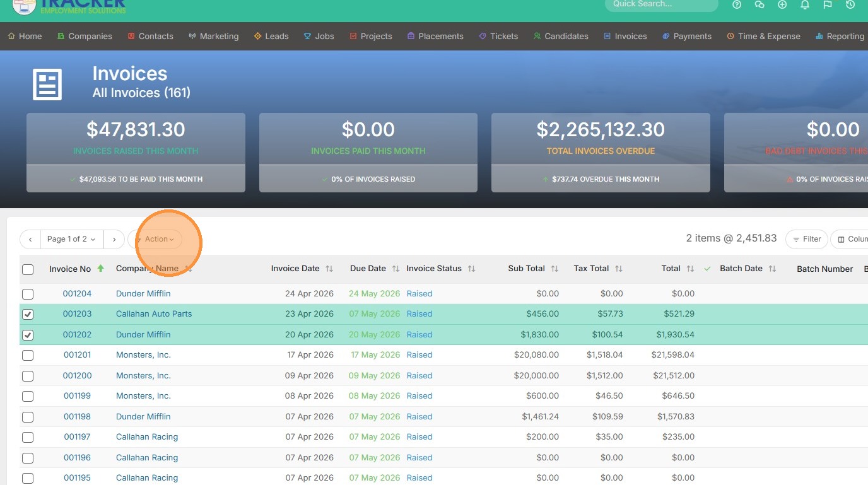Open the Filter options
The height and width of the screenshot is (485, 868).
(807, 240)
